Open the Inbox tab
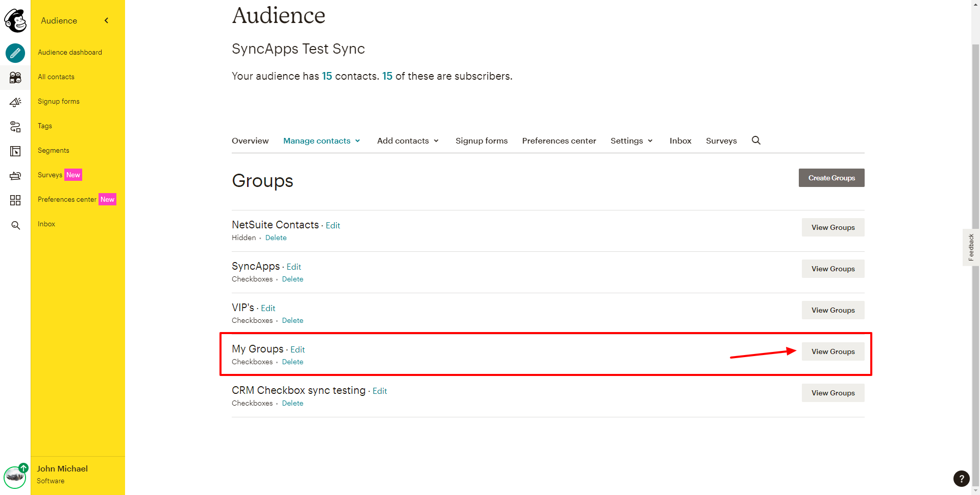The image size is (980, 495). tap(680, 141)
